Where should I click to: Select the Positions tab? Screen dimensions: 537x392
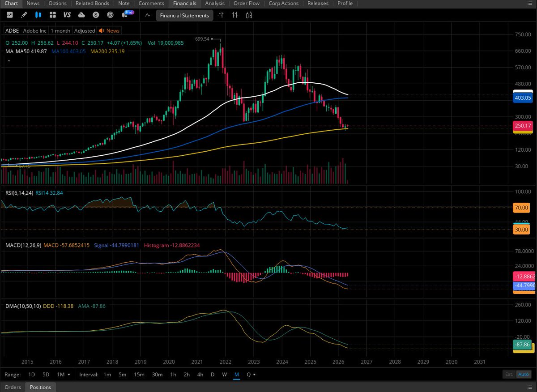(40, 387)
